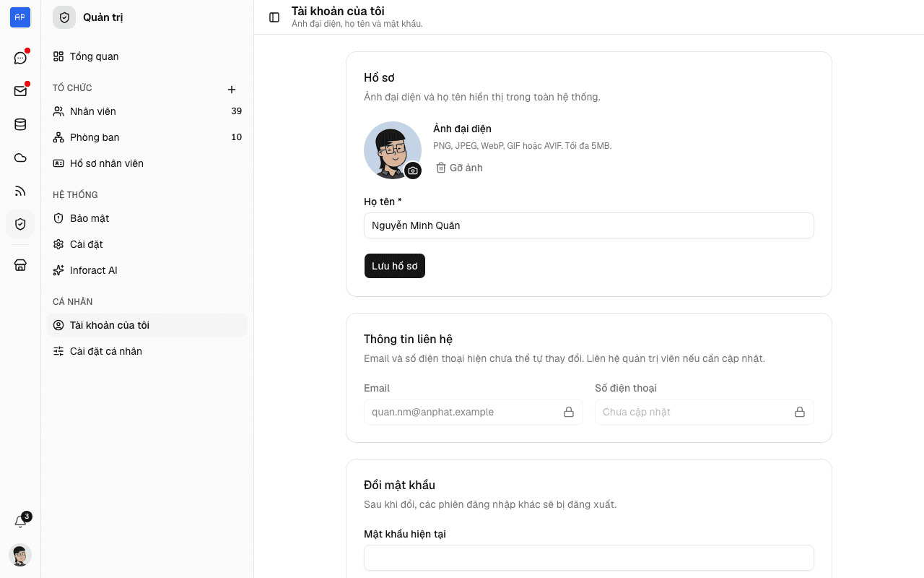Open the RSS feed icon

click(x=20, y=191)
